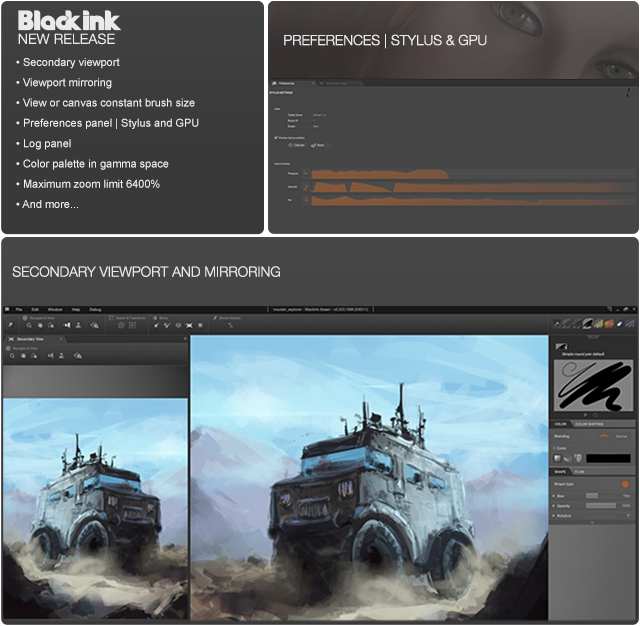
Task: Click rotate view icon in Secondary View toolbar
Action: pos(34,356)
